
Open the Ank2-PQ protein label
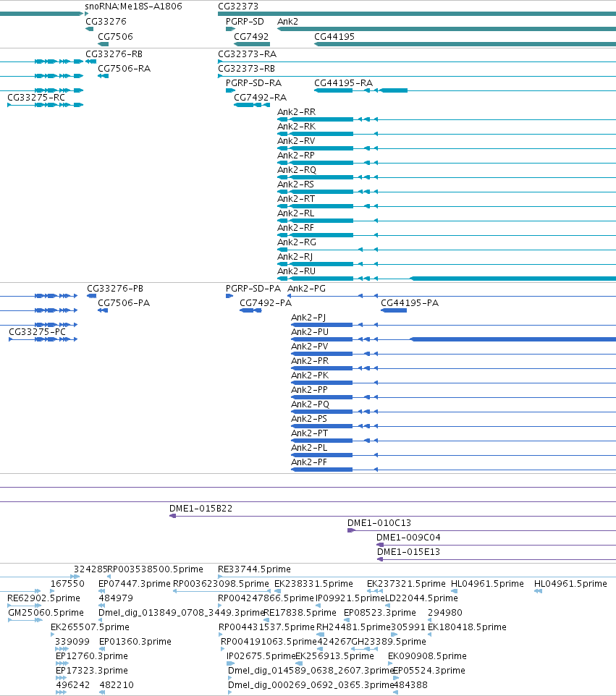pos(310,404)
